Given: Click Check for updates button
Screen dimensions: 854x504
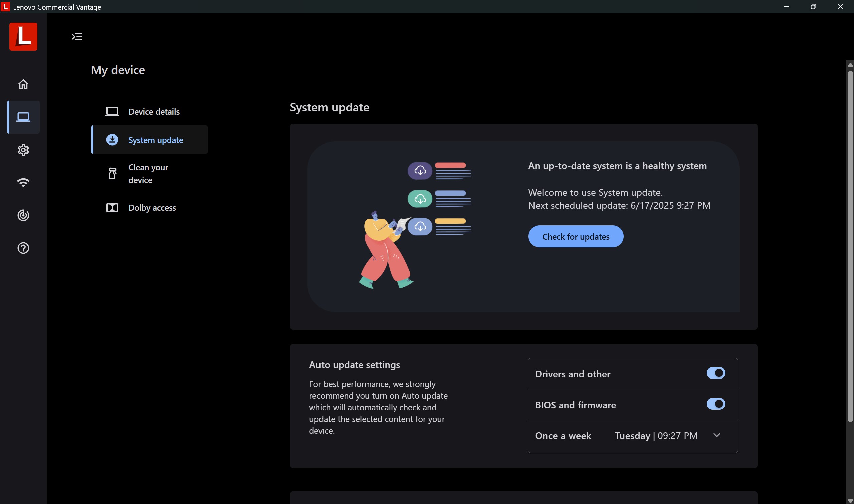Looking at the screenshot, I should (x=576, y=236).
